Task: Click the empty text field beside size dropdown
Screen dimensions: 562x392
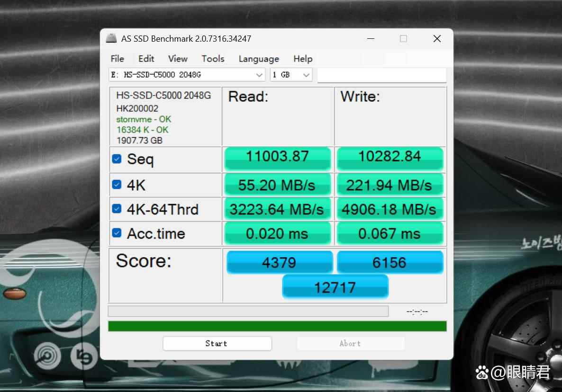Action: 381,75
